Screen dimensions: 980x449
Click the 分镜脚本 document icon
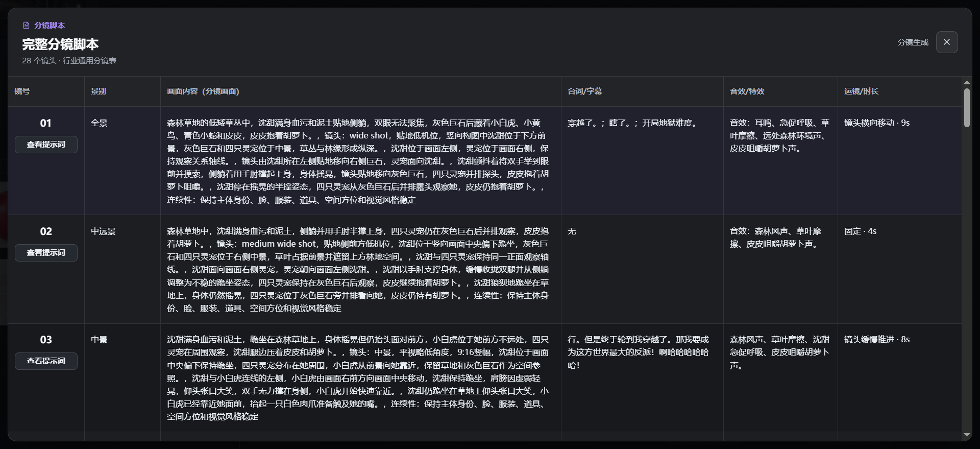[26, 26]
